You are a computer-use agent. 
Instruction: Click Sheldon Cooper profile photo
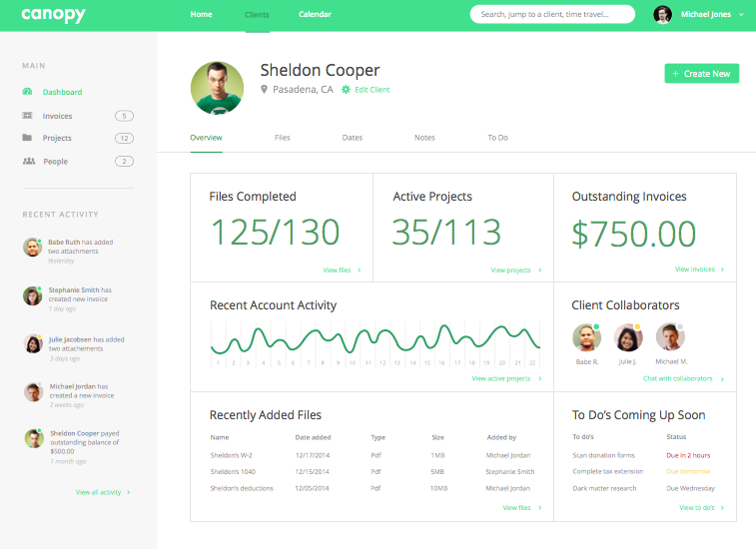tap(217, 88)
